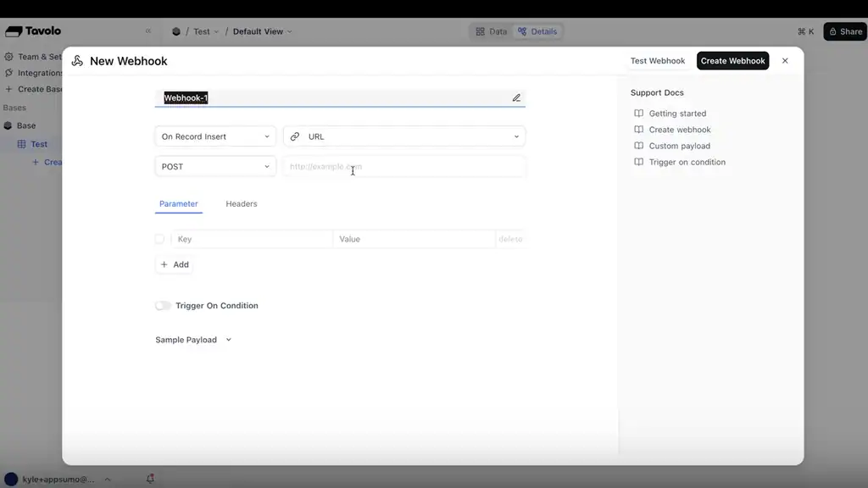This screenshot has width=868, height=488.
Task: Expand the Sample Payload section
Action: (x=193, y=340)
